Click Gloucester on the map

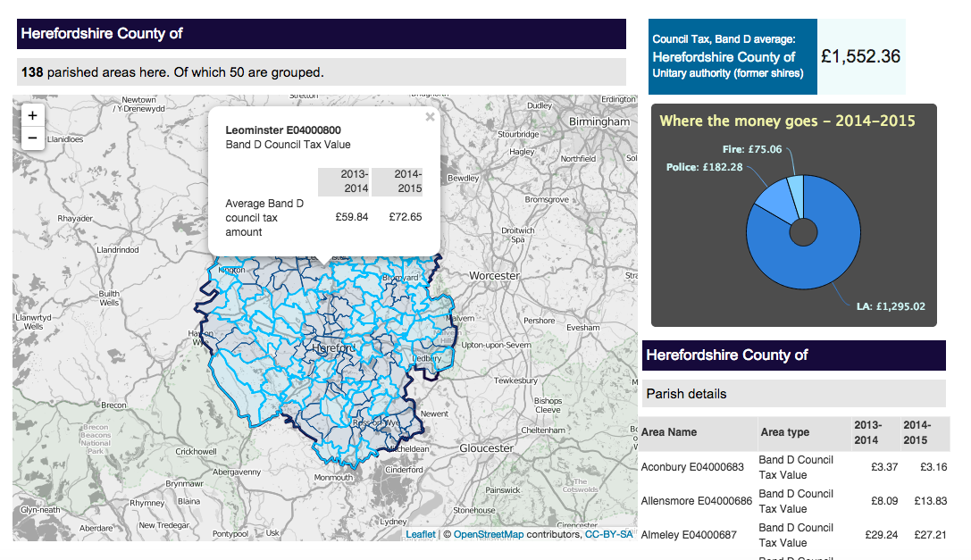tap(487, 447)
